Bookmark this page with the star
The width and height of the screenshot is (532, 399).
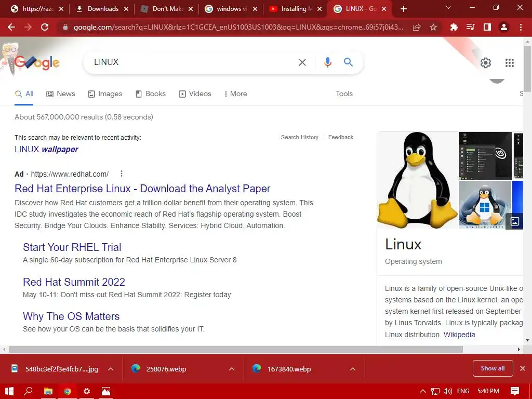coord(433,27)
